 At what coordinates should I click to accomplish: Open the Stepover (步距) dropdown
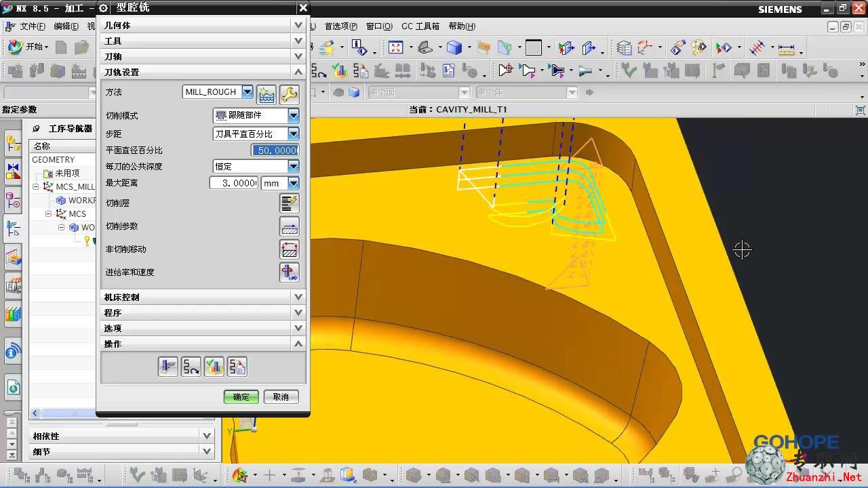tap(293, 134)
